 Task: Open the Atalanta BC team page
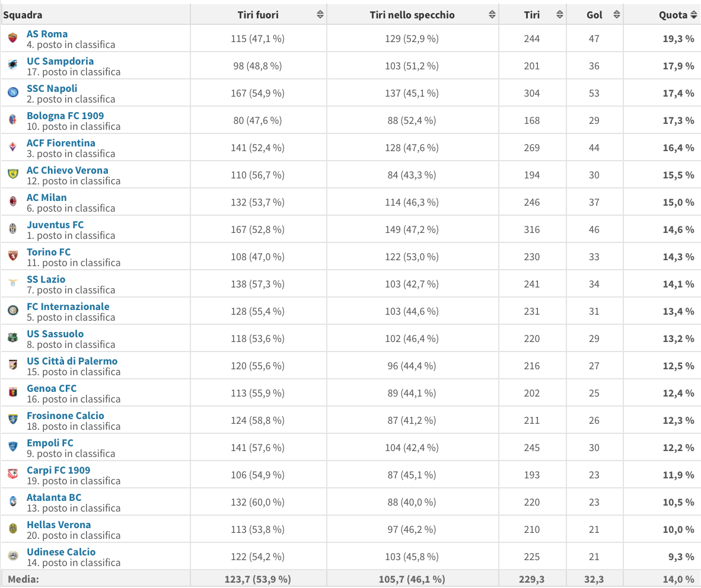pyautogui.click(x=54, y=497)
